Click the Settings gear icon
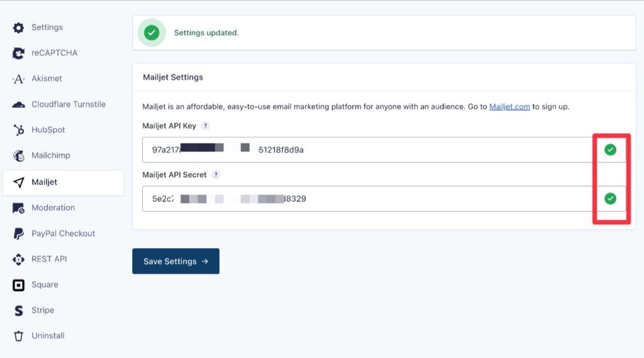The width and height of the screenshot is (644, 358). 18,28
